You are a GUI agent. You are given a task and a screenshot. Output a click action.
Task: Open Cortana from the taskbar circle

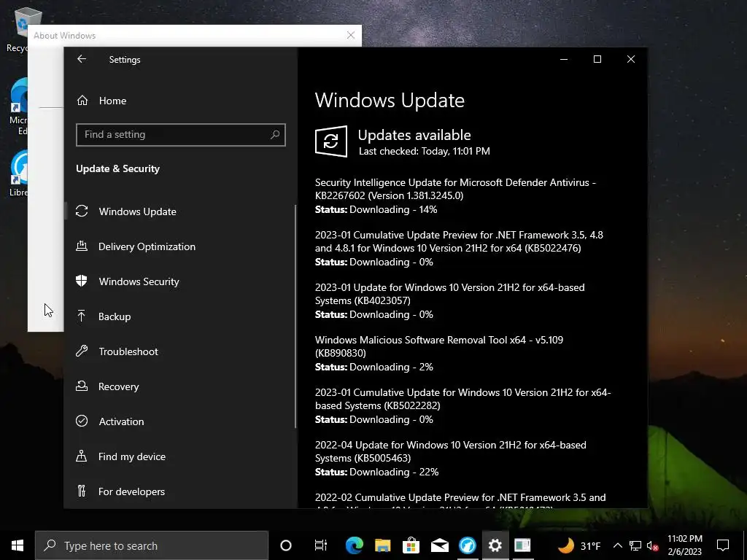(285, 545)
